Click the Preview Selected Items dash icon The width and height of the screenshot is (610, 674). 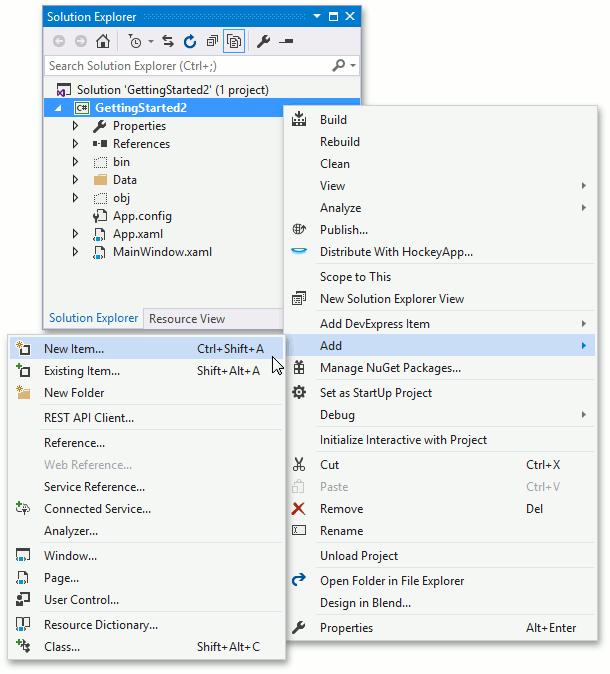click(x=286, y=41)
